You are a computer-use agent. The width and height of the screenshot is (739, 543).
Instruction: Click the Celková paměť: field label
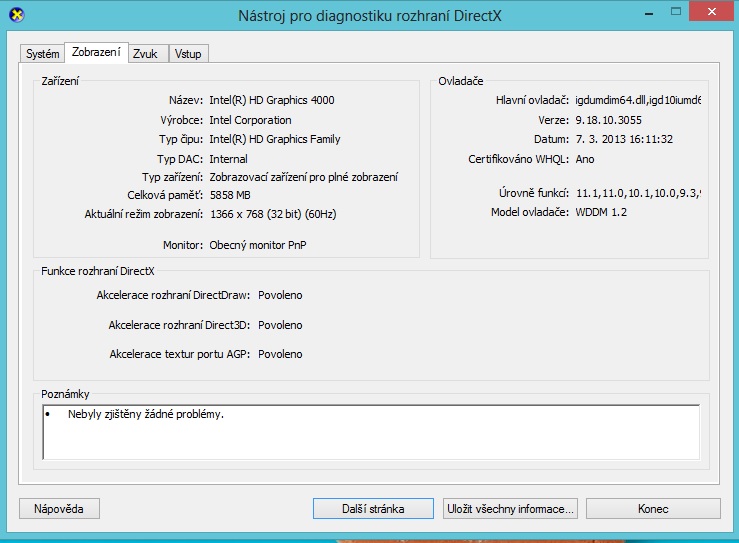pos(165,195)
